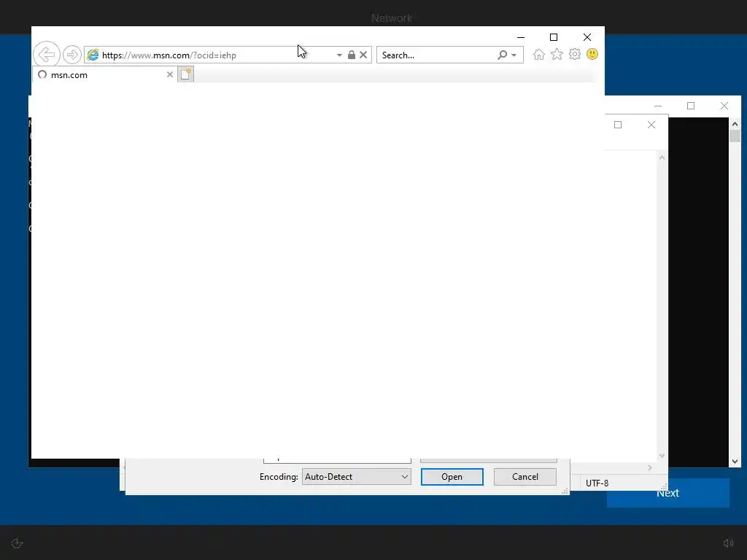Click Notepad vertical scrollbar up arrow

pos(662,157)
